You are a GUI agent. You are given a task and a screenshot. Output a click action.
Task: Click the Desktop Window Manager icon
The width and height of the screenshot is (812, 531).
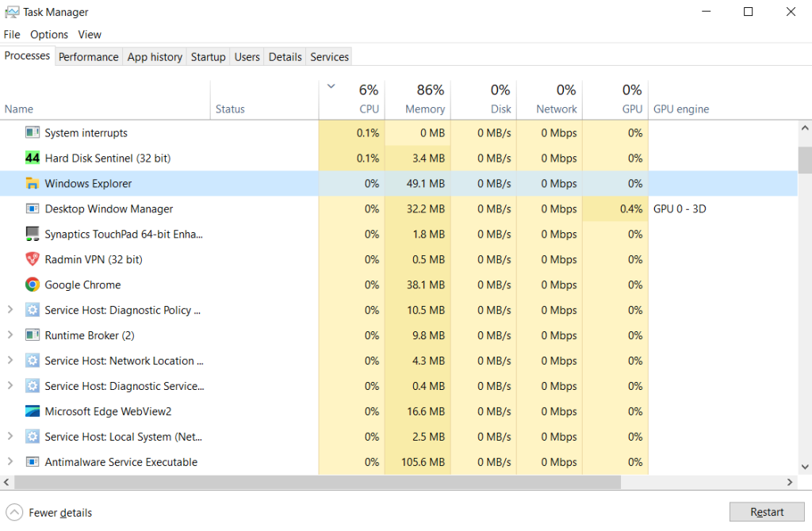coord(33,209)
